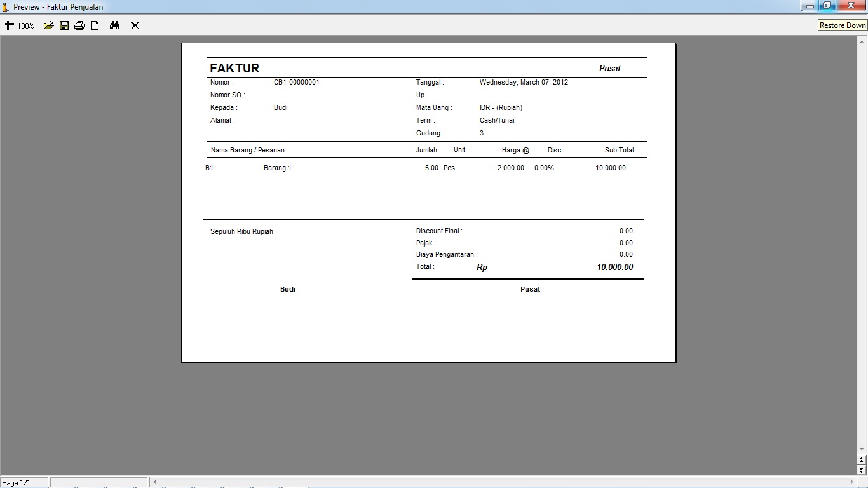Click the 100% zoom level label
The width and height of the screenshot is (868, 488).
[25, 26]
